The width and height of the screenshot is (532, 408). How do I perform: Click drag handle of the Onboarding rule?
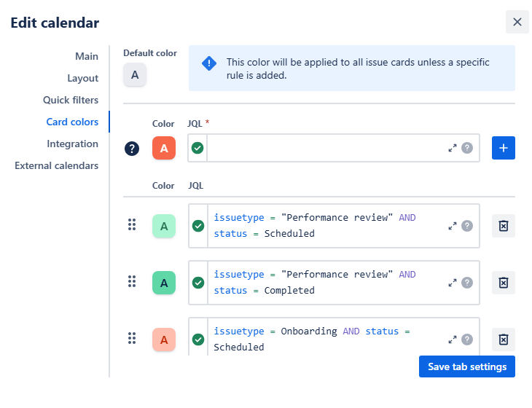[132, 339]
